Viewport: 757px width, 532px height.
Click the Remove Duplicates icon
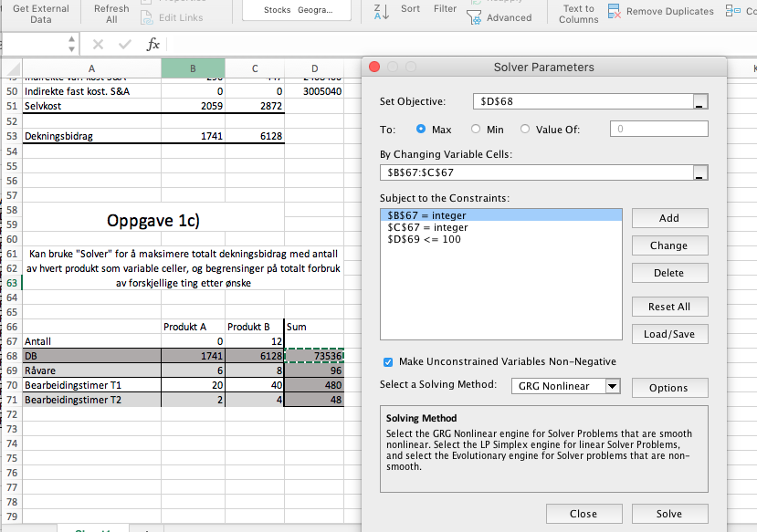point(615,11)
